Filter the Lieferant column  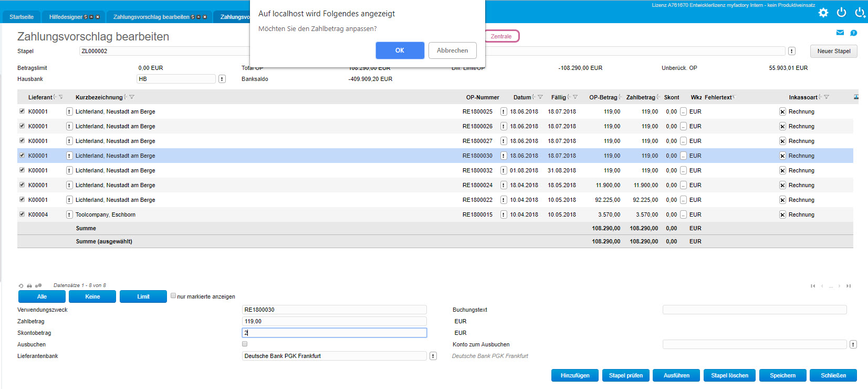[61, 97]
